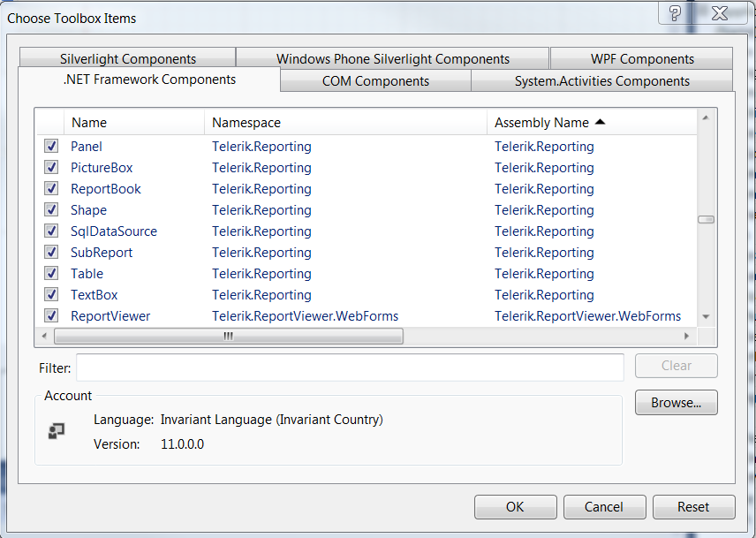Click the horizontal scrollbar right arrow
Image resolution: width=756 pixels, height=538 pixels.
click(686, 337)
